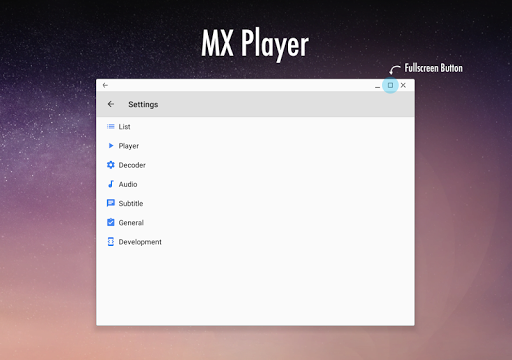The height and width of the screenshot is (360, 512).
Task: Maximize window with the fullscreen button
Action: click(390, 85)
